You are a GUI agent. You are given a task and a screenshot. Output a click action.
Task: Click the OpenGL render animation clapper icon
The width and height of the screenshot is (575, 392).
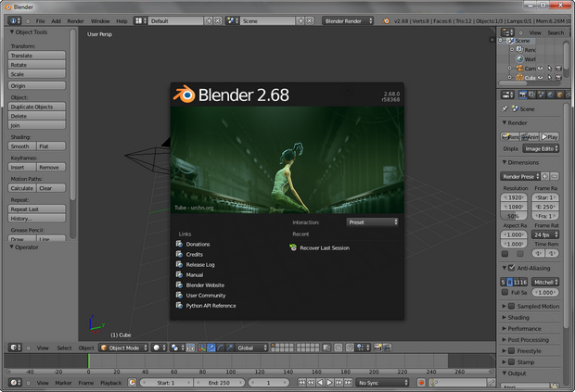tap(387, 348)
